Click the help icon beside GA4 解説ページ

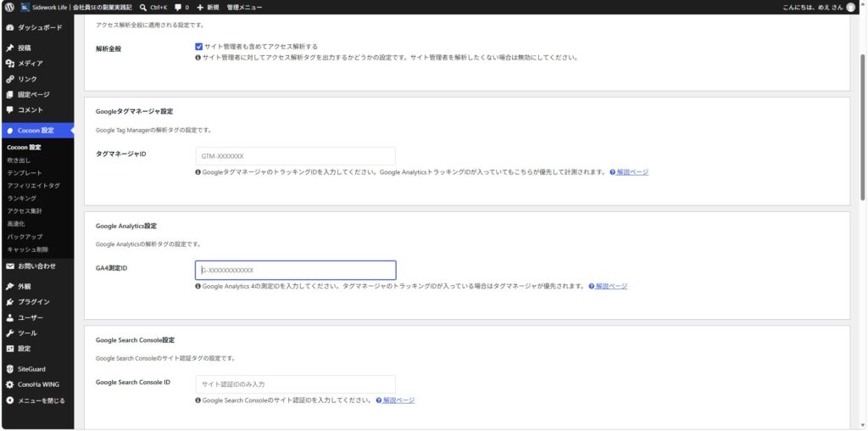(x=591, y=287)
